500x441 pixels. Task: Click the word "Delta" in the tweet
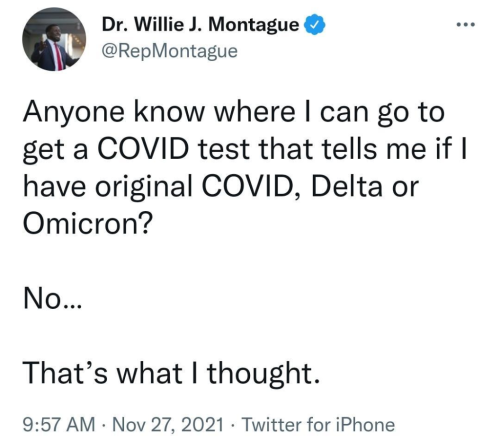tap(347, 187)
